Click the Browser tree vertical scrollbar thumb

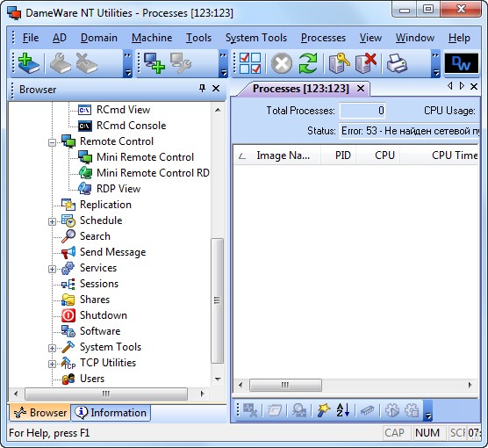[218, 300]
